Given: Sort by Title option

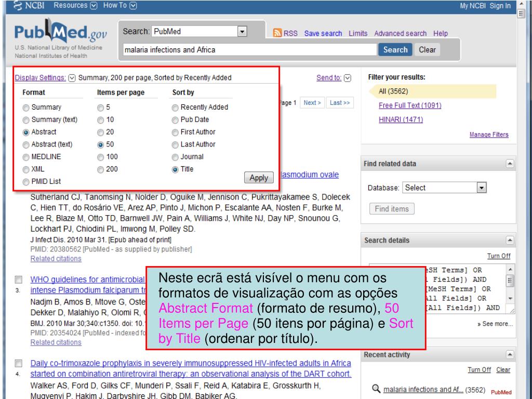Looking at the screenshot, I should click(x=175, y=170).
